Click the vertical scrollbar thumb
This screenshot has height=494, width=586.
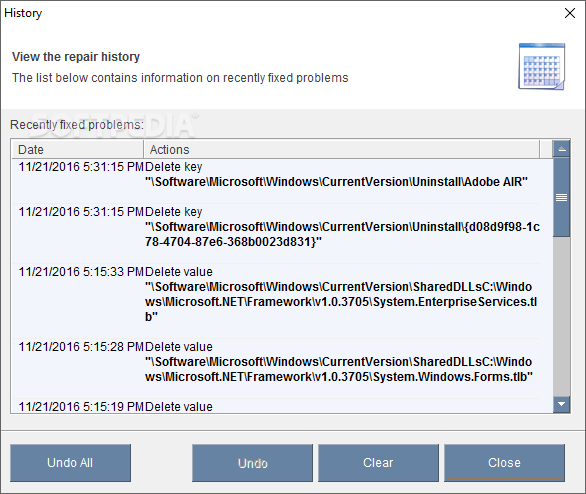[561, 197]
